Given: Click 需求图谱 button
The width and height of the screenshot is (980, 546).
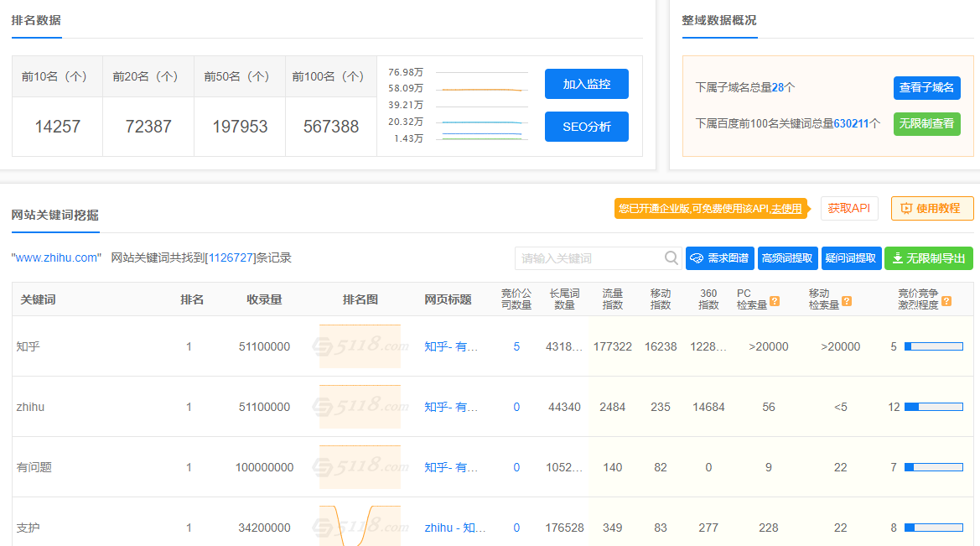Looking at the screenshot, I should [719, 258].
